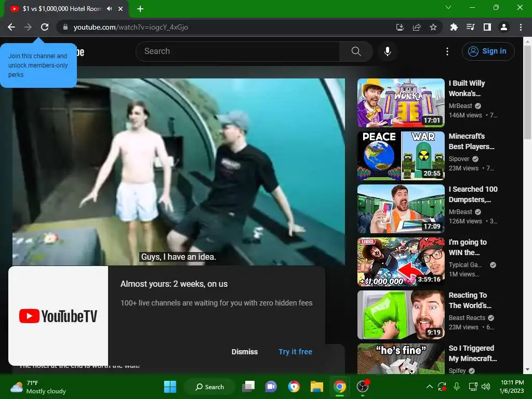Image resolution: width=532 pixels, height=399 pixels.
Task: Click the Typical Ga... channel name
Action: 465,265
